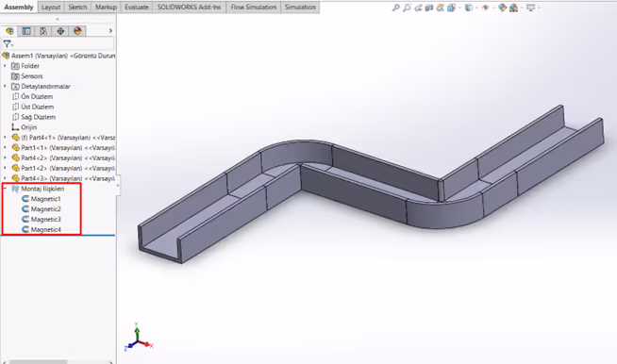Viewport: 617px width, 364px height.
Task: Open the DimXpertManager crosshair tab
Action: (60, 31)
